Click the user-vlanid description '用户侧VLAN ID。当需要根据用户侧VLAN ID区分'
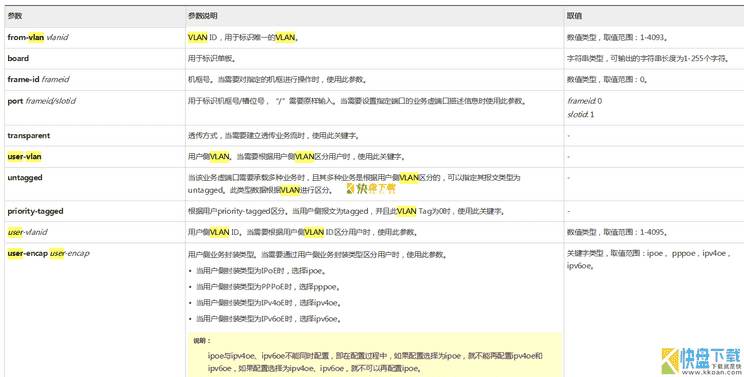This screenshot has width=744, height=377. click(303, 232)
